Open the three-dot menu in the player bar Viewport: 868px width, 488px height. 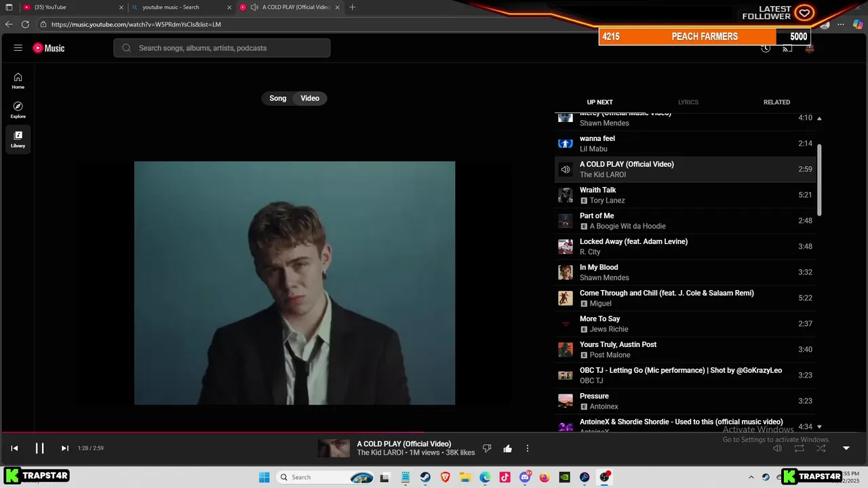click(528, 448)
